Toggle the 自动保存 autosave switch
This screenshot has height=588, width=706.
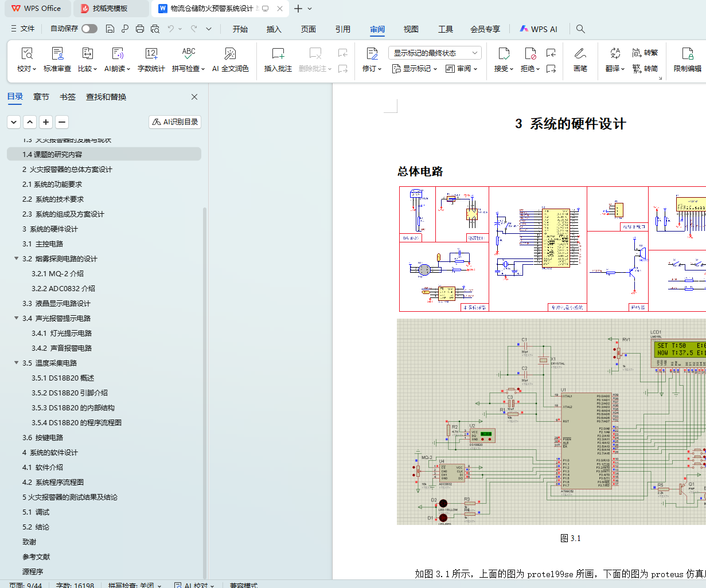coord(89,29)
